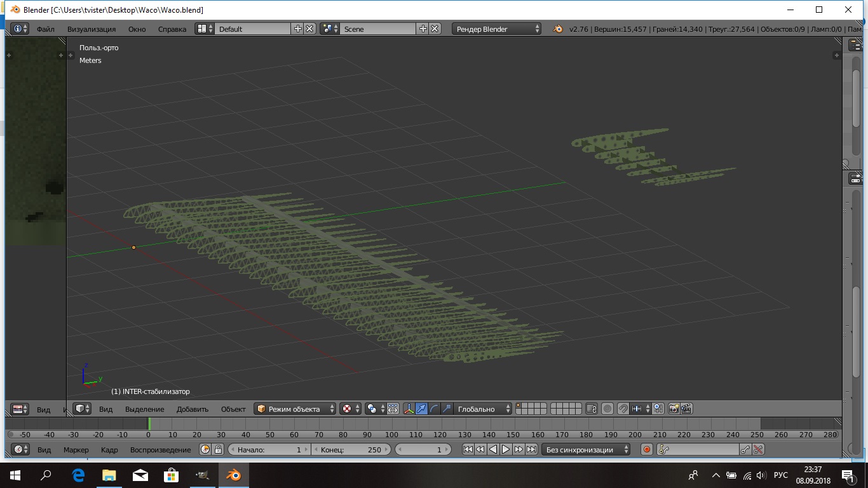Select the translate manipulator arrow icon
This screenshot has width=868, height=488.
pos(421,409)
